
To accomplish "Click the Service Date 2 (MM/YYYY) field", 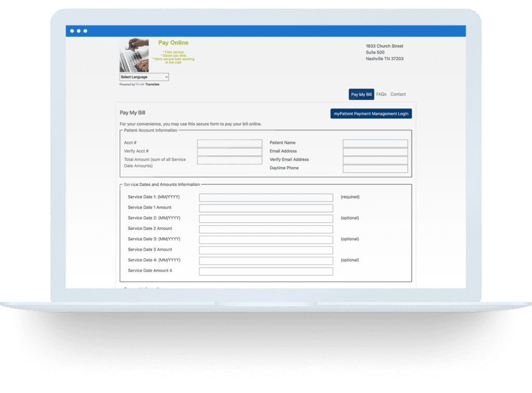I will (266, 219).
